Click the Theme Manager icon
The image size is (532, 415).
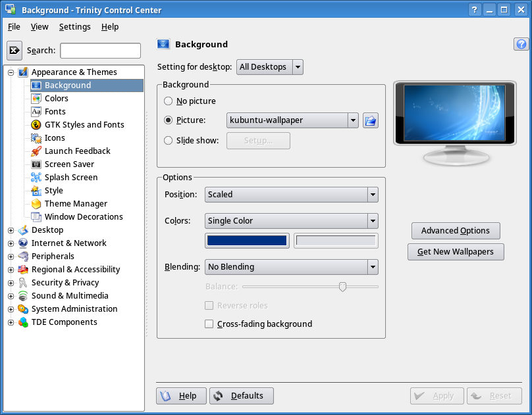(x=38, y=203)
